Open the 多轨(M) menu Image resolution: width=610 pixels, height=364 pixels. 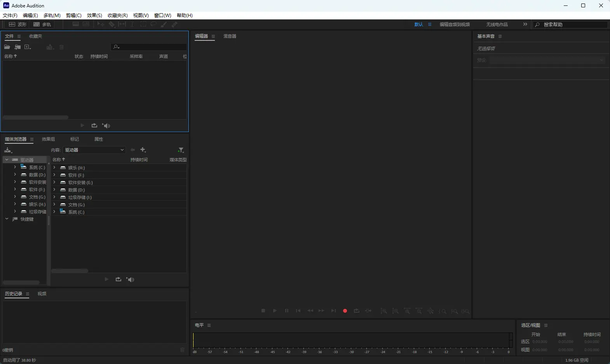[x=52, y=16]
